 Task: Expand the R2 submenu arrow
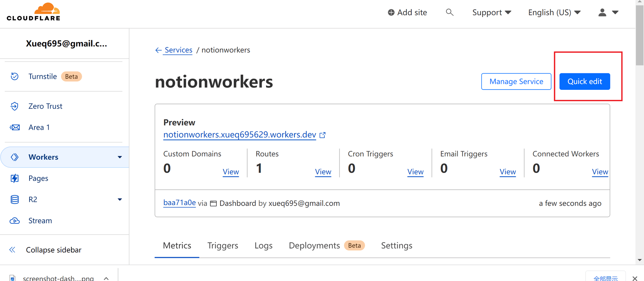pyautogui.click(x=120, y=200)
